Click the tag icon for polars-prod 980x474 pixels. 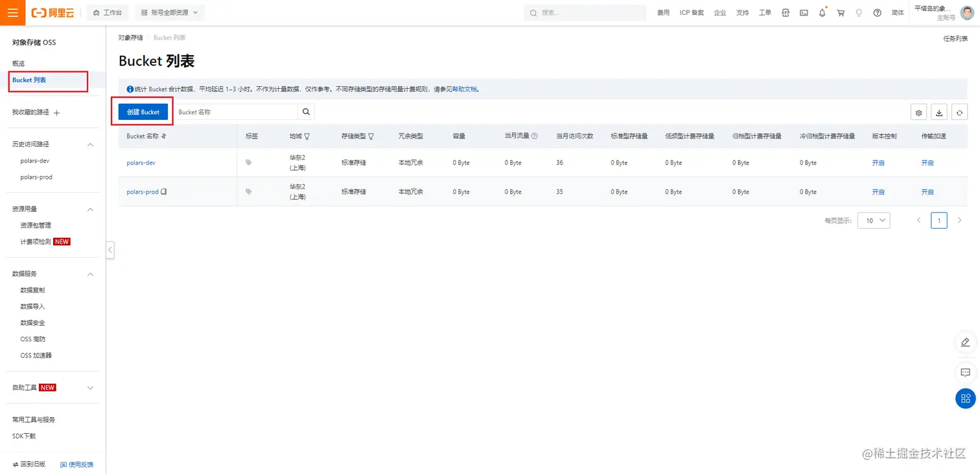[x=248, y=192]
